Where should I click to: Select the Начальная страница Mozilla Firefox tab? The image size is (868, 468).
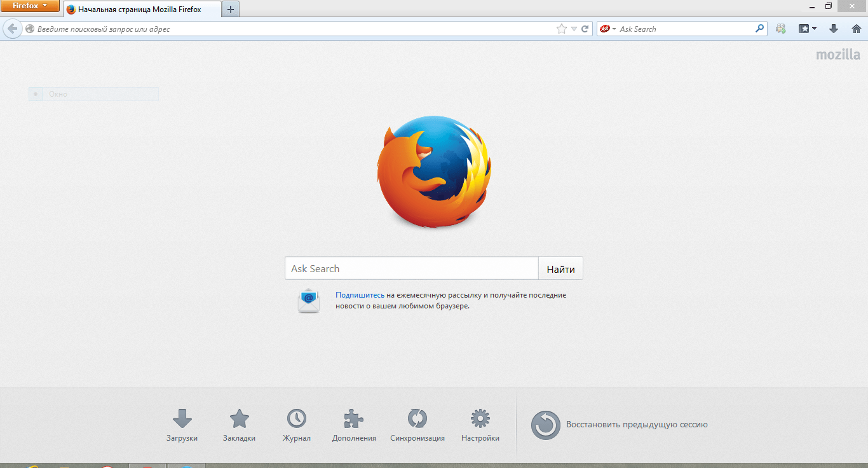point(141,10)
